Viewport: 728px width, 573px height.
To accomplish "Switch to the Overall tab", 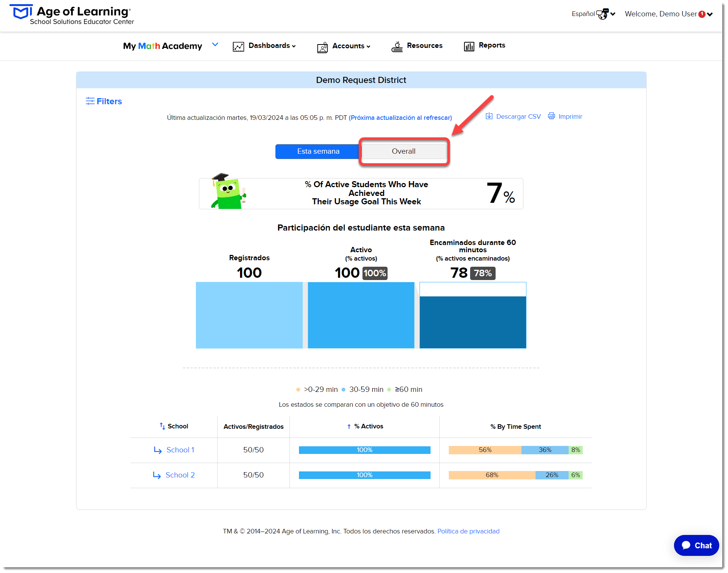I will coord(404,151).
